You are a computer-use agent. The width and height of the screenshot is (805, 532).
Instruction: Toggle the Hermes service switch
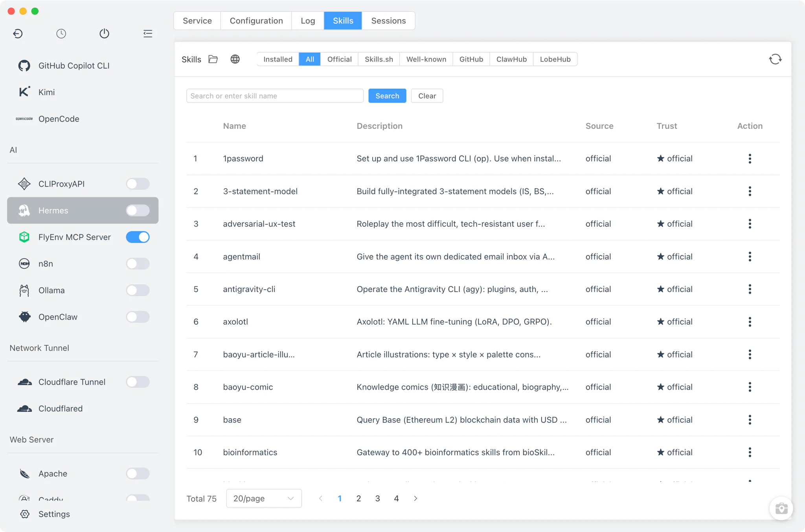tap(138, 211)
